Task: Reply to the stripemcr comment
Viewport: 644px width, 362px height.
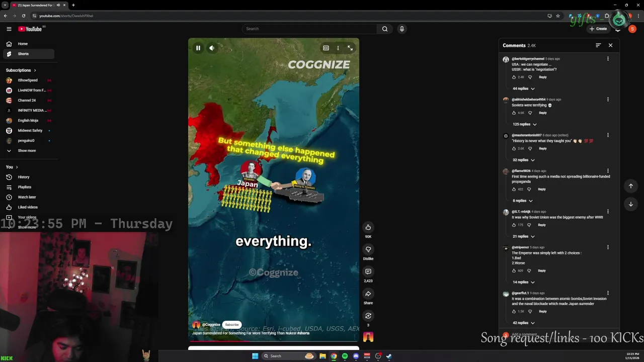Action: coord(542,270)
